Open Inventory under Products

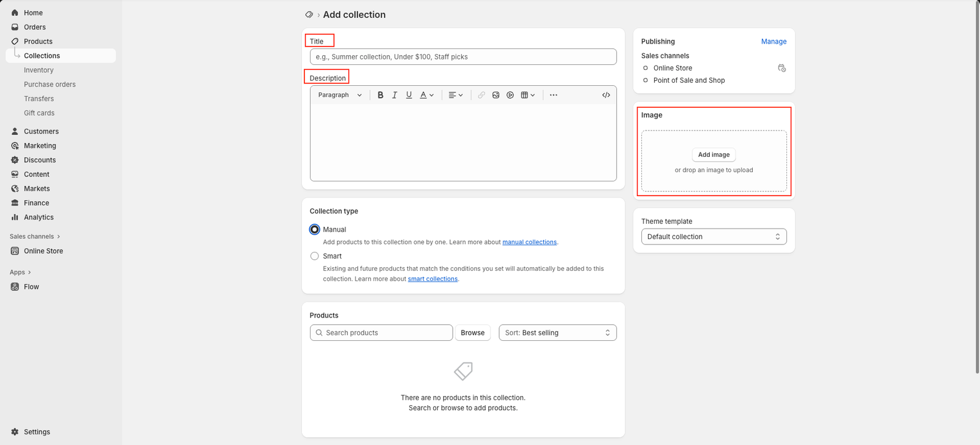click(39, 70)
